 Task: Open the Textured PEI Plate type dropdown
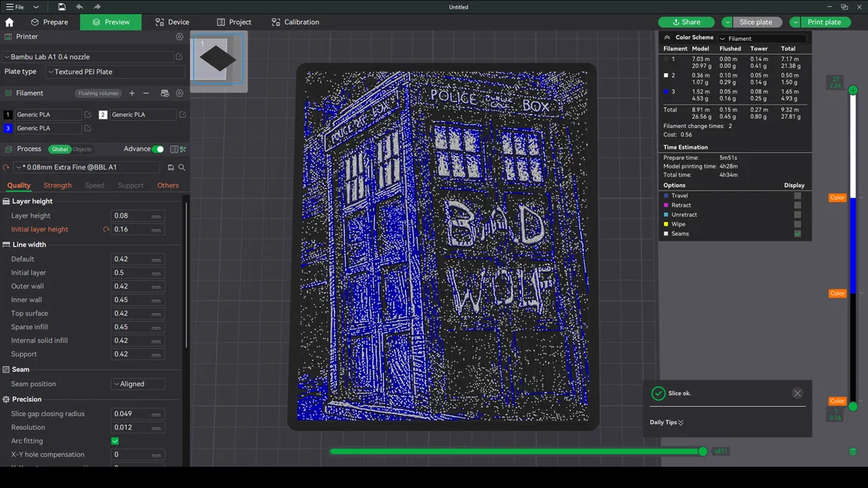[x=116, y=72]
